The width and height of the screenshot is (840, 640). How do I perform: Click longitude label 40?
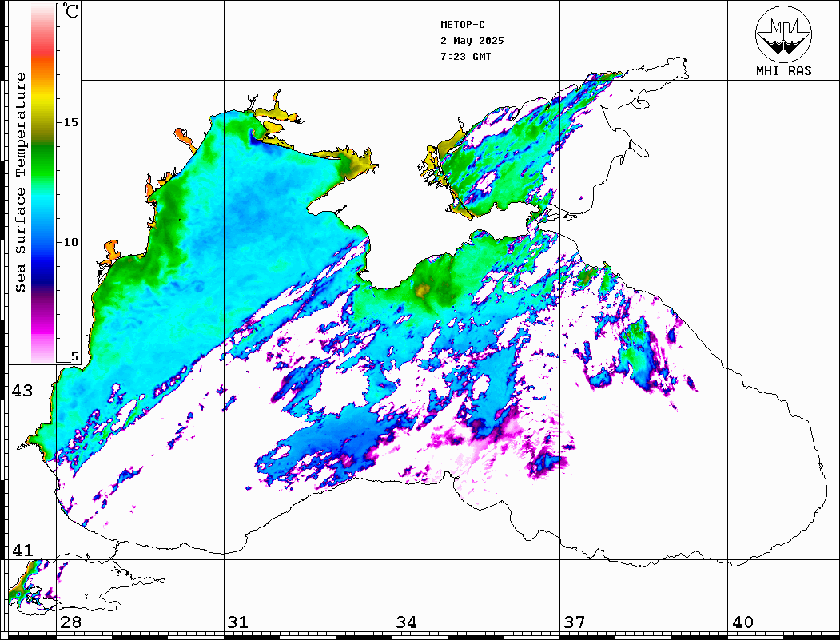coord(742,622)
